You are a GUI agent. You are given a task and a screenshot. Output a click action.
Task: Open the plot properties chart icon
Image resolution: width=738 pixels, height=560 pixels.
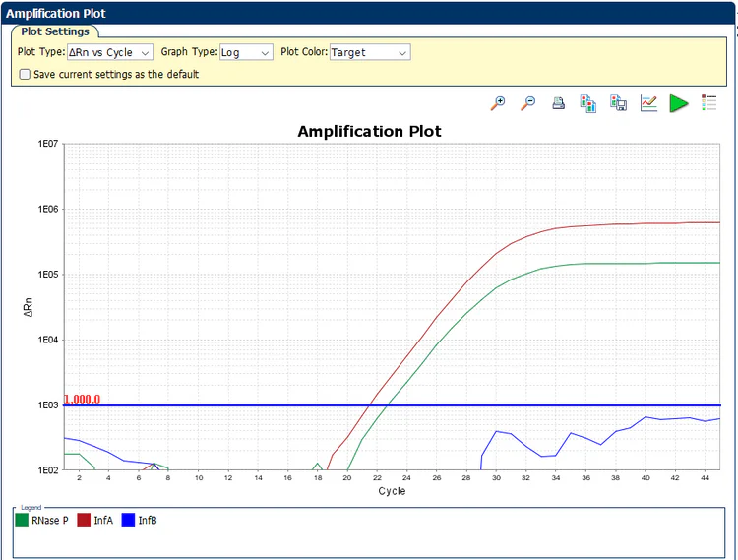[x=648, y=103]
